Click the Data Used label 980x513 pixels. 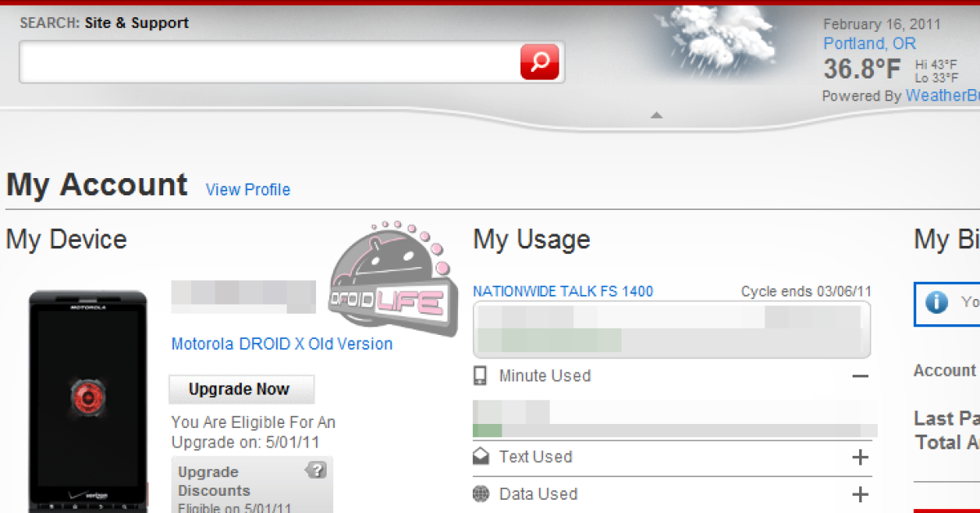click(538, 494)
